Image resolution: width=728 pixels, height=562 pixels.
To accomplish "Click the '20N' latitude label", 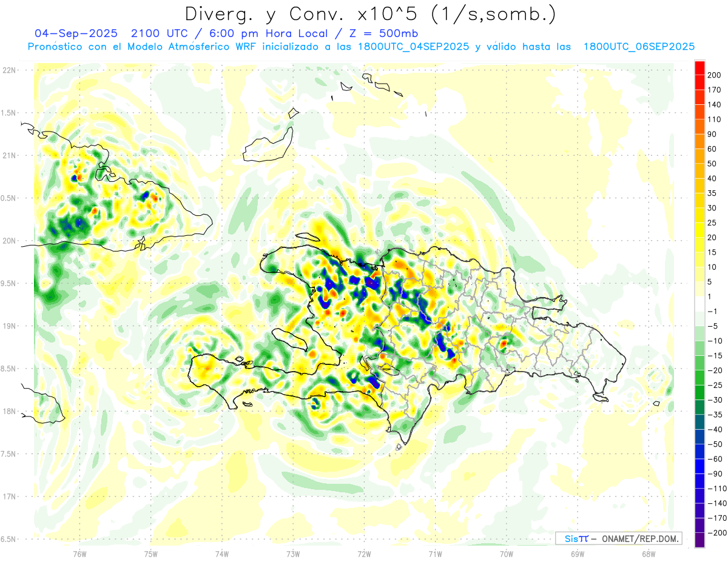I will [x=8, y=241].
